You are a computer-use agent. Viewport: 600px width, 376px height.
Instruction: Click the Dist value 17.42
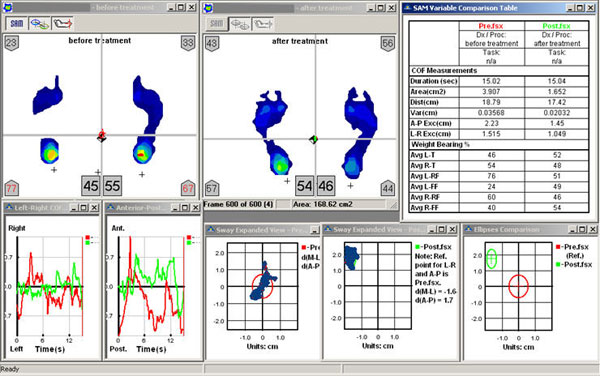[x=557, y=103]
